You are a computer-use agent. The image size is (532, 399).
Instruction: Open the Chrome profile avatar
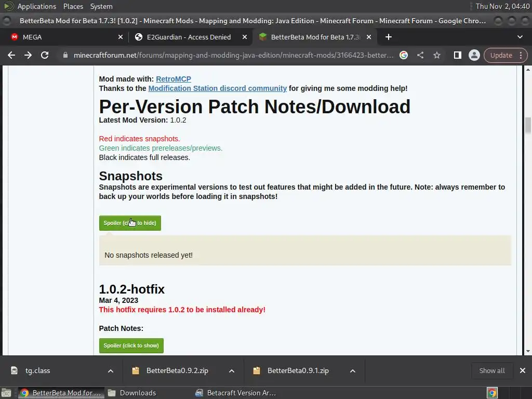pyautogui.click(x=474, y=55)
